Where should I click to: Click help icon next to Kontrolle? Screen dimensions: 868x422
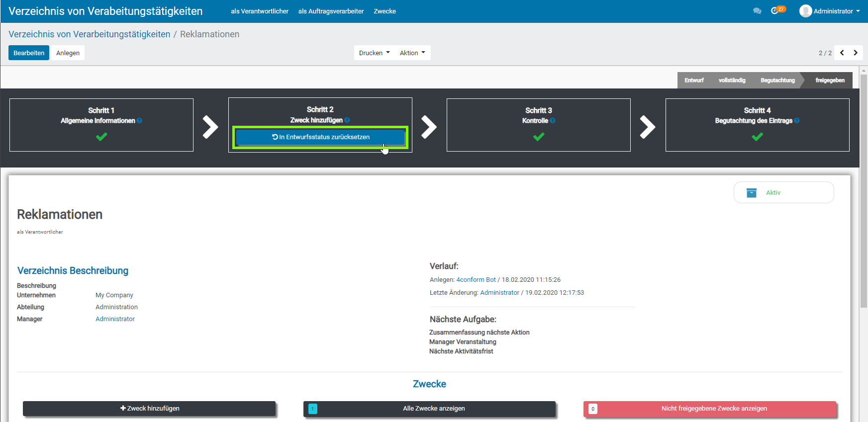(x=553, y=121)
